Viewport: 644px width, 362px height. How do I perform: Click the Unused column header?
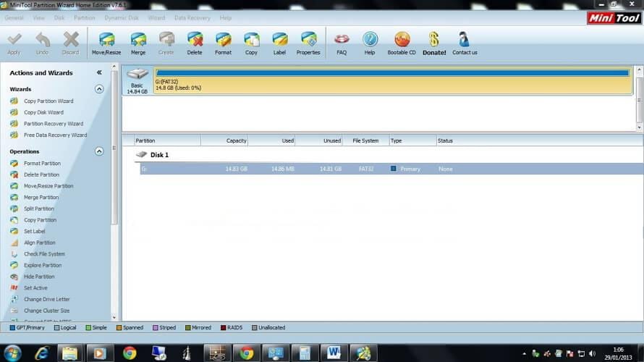pyautogui.click(x=318, y=140)
